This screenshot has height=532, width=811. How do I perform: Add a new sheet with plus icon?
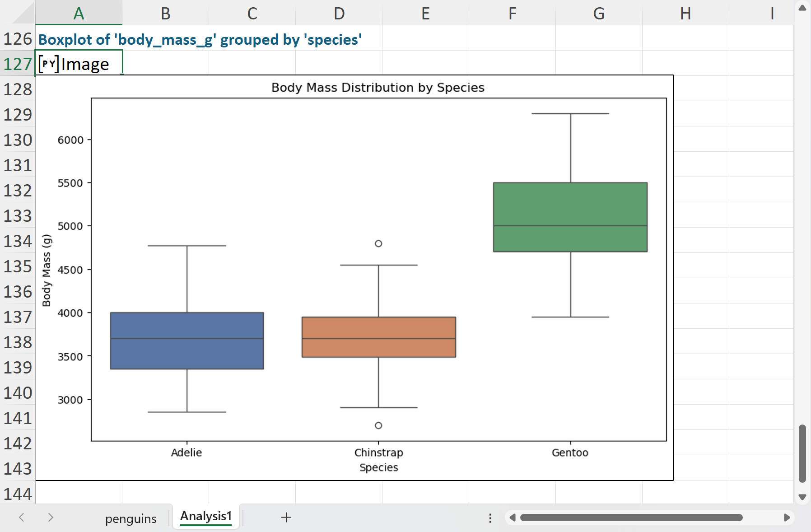[x=286, y=518]
